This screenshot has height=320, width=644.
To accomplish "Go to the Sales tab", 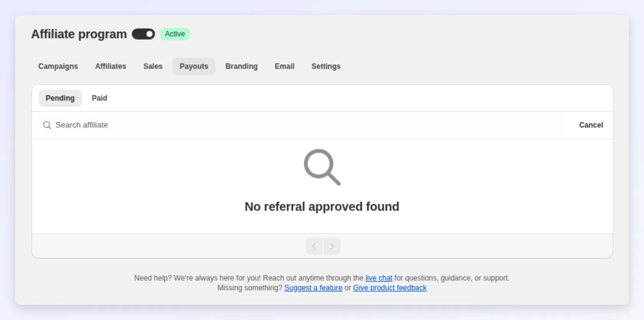I will [153, 66].
